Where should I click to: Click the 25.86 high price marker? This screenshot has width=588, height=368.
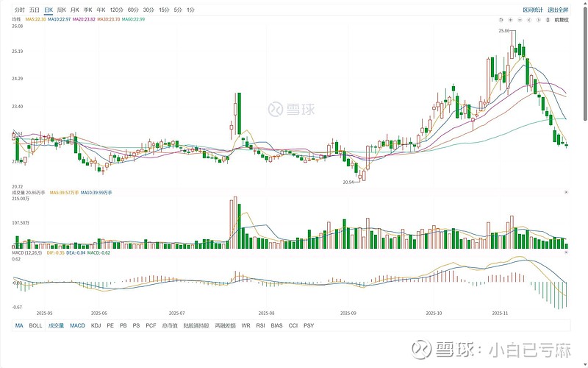point(504,31)
